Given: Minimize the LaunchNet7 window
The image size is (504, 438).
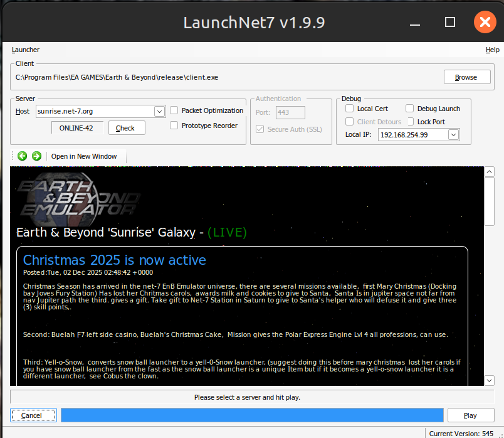Looking at the screenshot, I should (415, 24).
